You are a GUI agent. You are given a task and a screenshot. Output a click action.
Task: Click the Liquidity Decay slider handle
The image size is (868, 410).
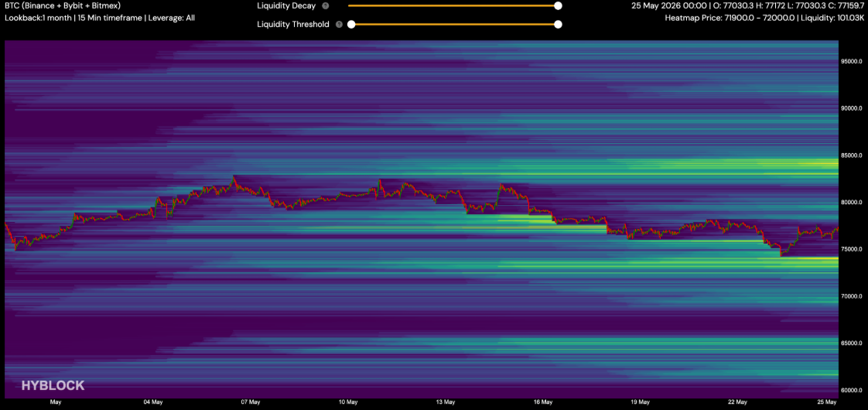click(x=558, y=6)
